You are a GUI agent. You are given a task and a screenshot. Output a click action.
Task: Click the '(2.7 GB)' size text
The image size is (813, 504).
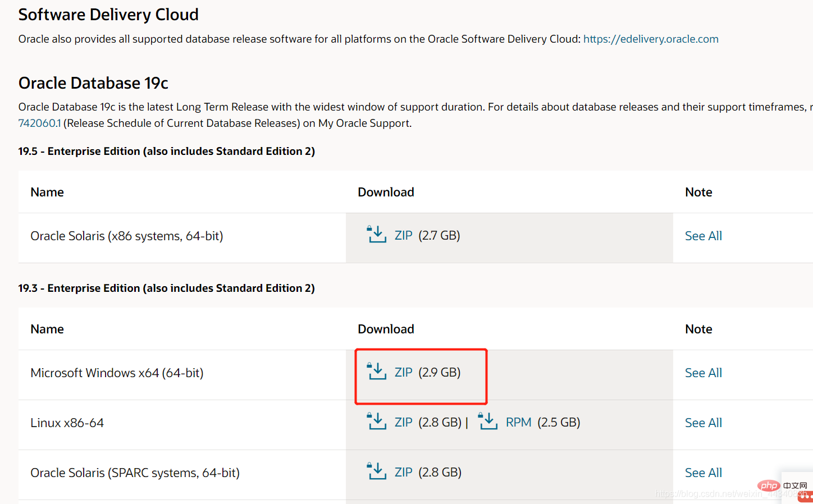point(439,235)
